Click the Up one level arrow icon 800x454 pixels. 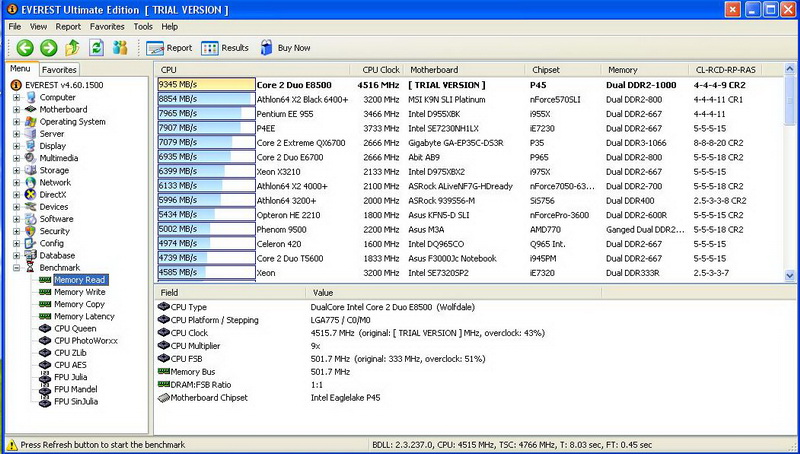point(72,48)
